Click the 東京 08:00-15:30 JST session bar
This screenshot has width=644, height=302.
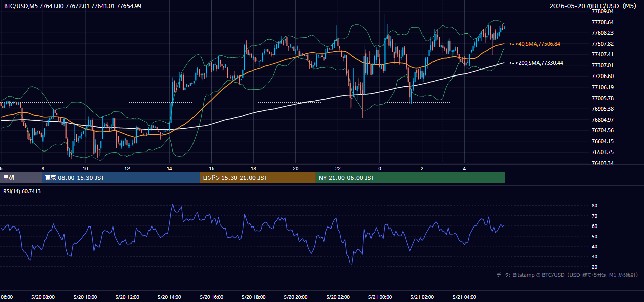tap(121, 178)
